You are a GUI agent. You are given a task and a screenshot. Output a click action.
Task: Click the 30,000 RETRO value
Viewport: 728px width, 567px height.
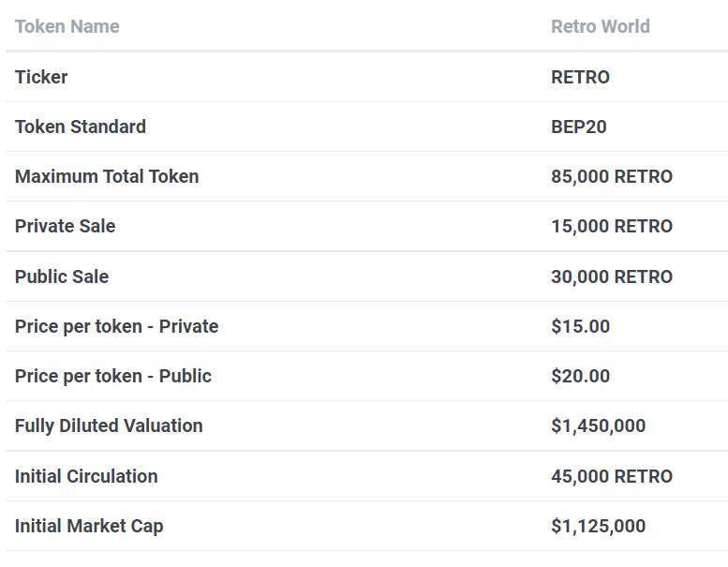(x=611, y=276)
